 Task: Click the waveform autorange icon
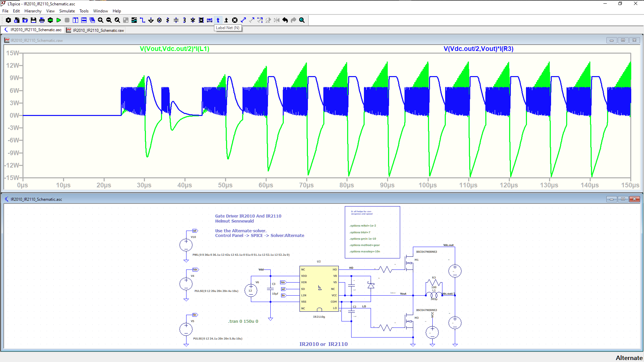(x=134, y=20)
